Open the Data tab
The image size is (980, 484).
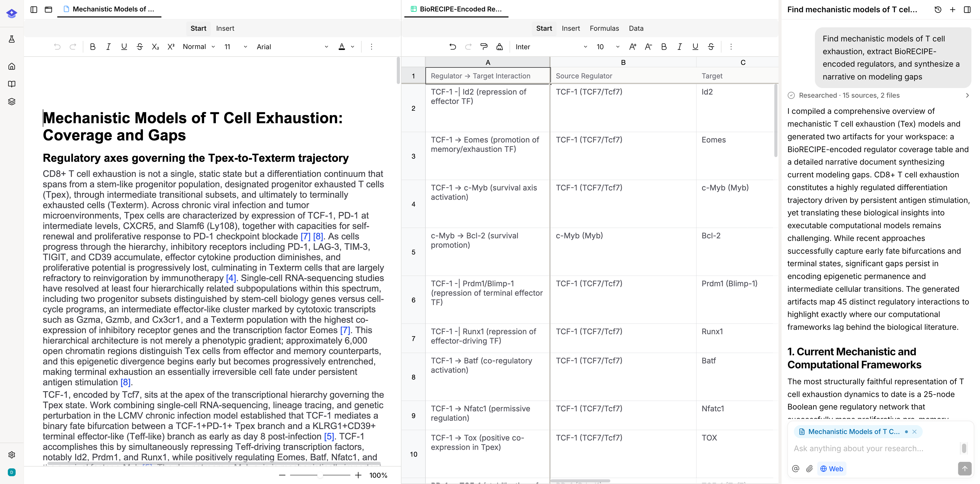[x=636, y=29]
